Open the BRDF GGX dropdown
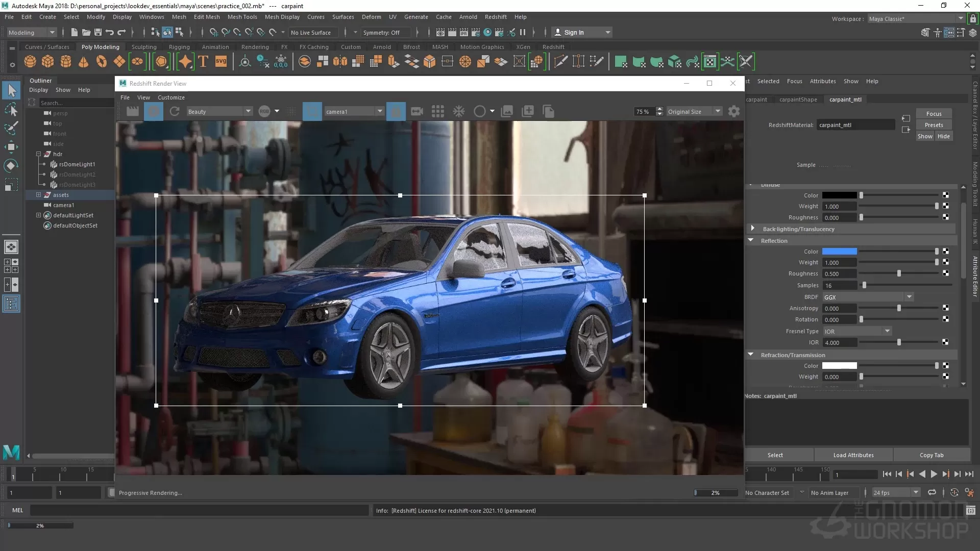Viewport: 980px width, 551px height. pyautogui.click(x=868, y=297)
